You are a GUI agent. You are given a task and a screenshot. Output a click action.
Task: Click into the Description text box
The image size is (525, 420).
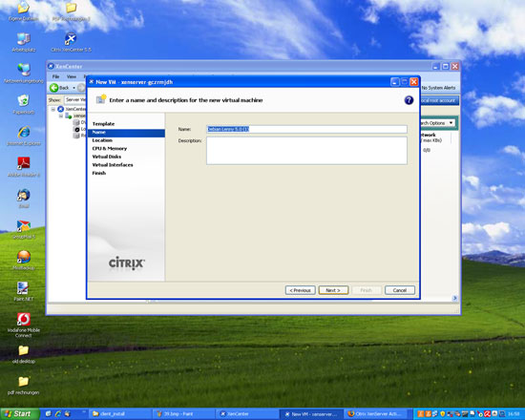[306, 151]
